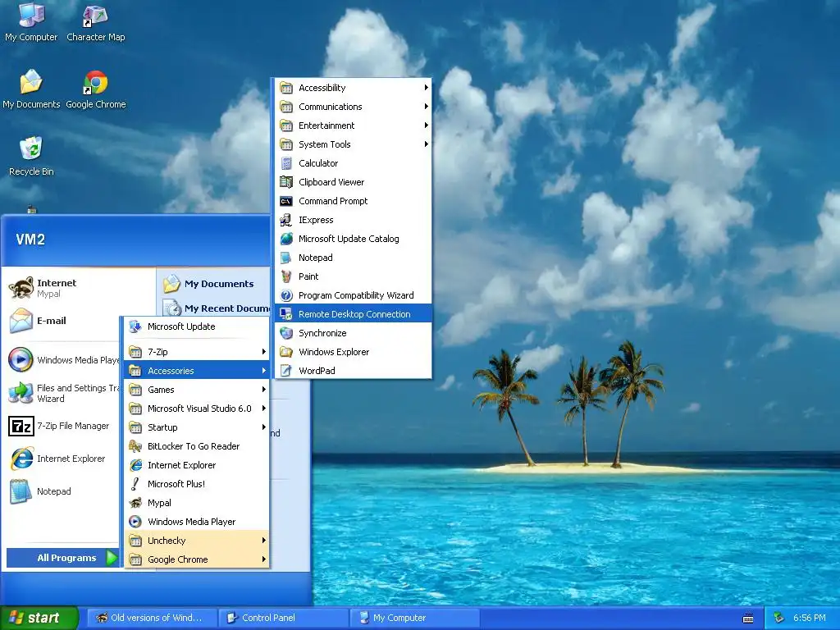840x630 pixels.
Task: Expand the Unchecky submenu arrow
Action: [263, 541]
